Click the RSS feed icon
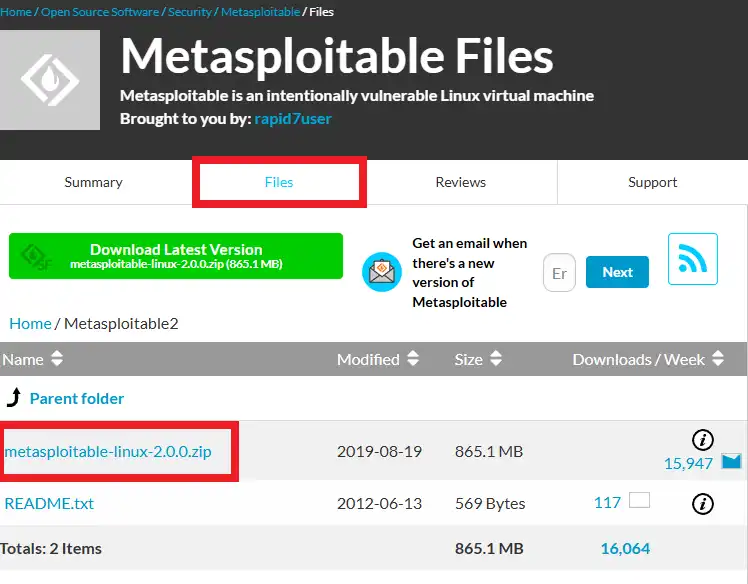 pyautogui.click(x=693, y=258)
